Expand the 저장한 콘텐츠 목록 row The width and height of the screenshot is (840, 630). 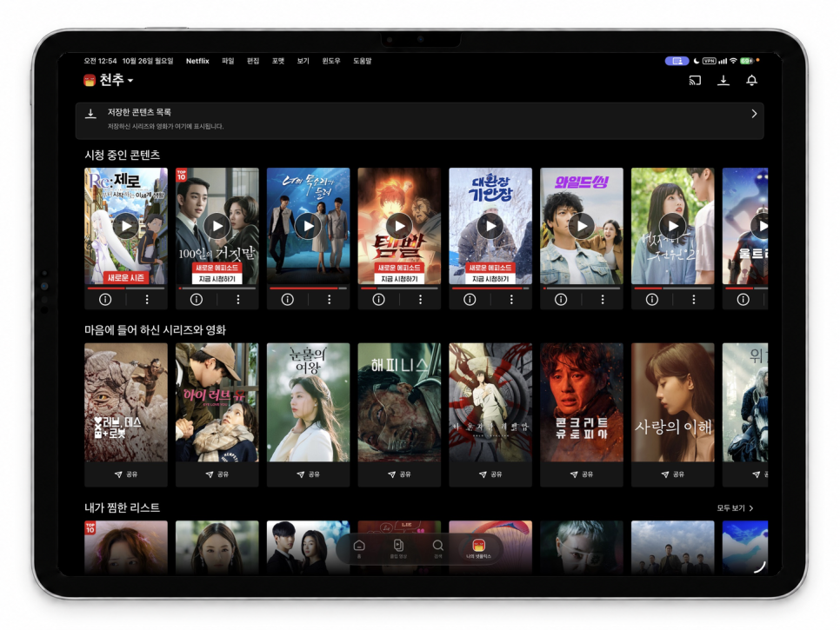(x=419, y=121)
